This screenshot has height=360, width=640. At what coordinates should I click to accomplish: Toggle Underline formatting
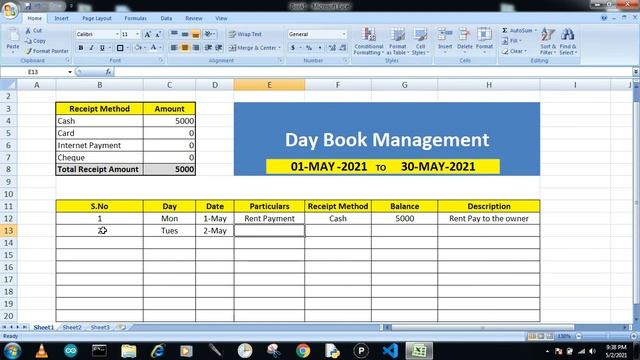click(102, 48)
